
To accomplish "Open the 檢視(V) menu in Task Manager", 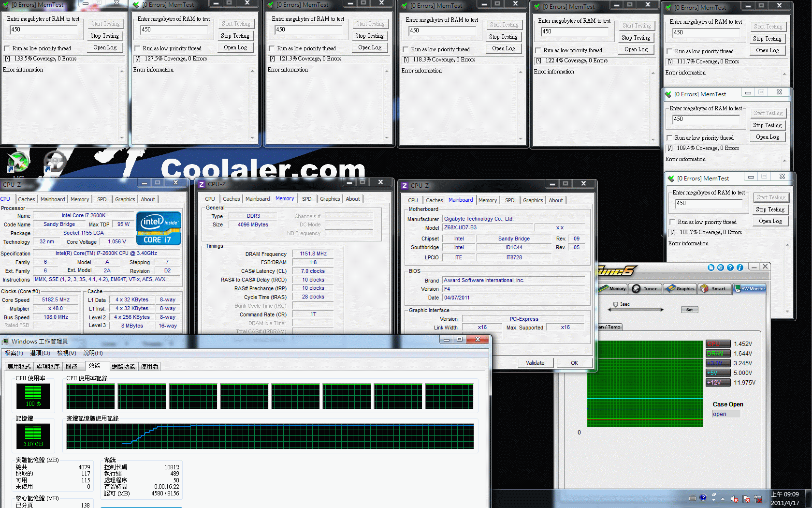I will (x=66, y=353).
